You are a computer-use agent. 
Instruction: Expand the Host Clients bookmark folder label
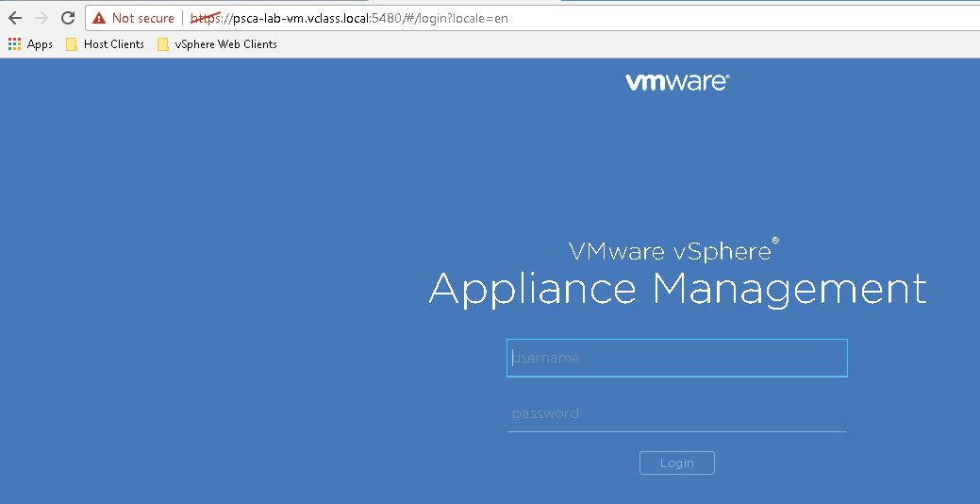(x=114, y=44)
